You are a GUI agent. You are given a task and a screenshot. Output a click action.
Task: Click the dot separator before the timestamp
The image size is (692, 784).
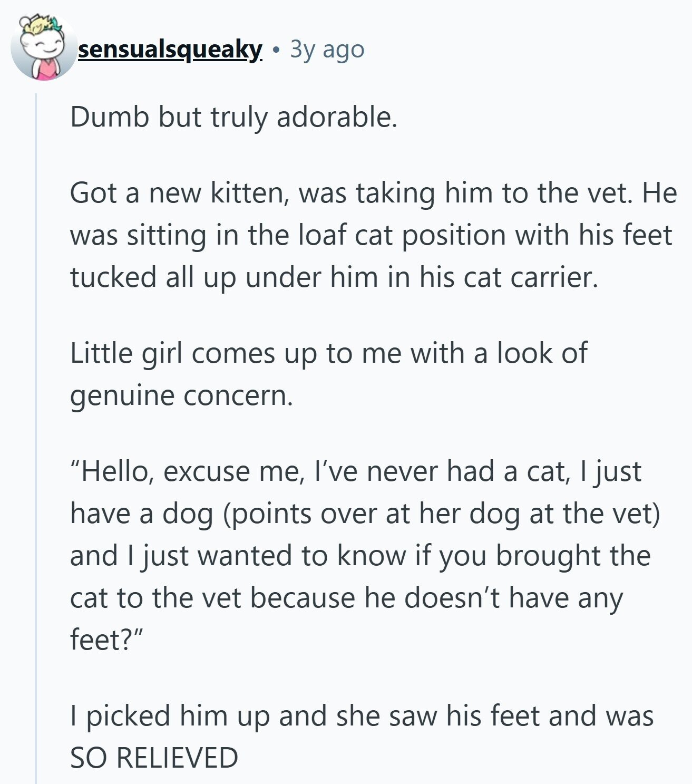276,51
